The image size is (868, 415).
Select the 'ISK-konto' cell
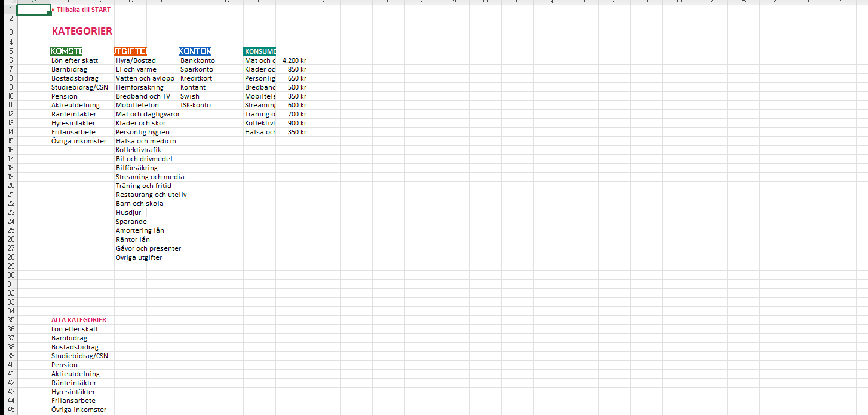click(195, 105)
